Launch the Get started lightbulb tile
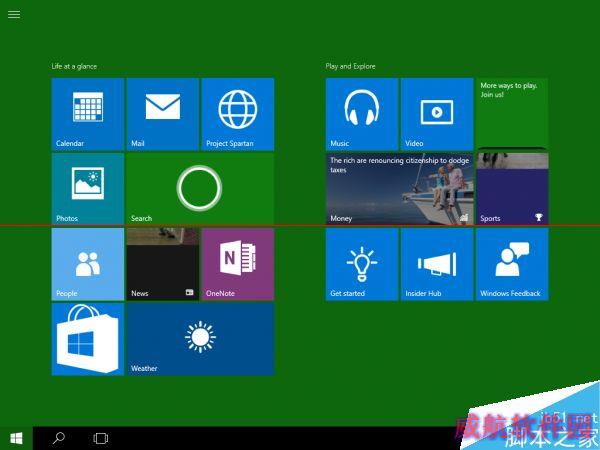600x450 pixels. [x=362, y=264]
